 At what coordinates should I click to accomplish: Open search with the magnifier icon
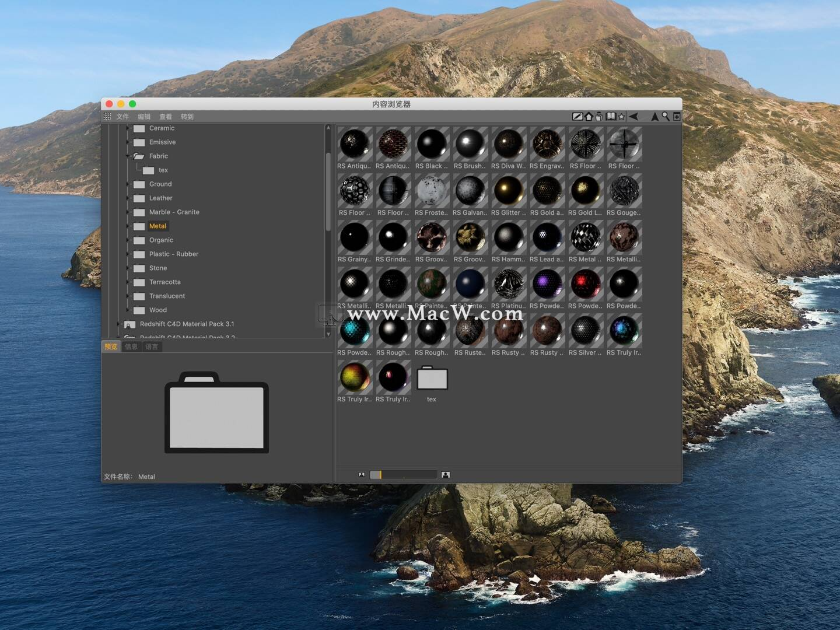666,116
